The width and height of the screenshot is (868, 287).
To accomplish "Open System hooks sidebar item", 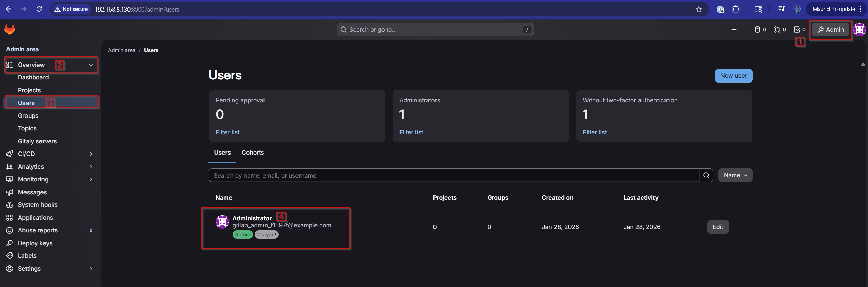I will (50, 205).
